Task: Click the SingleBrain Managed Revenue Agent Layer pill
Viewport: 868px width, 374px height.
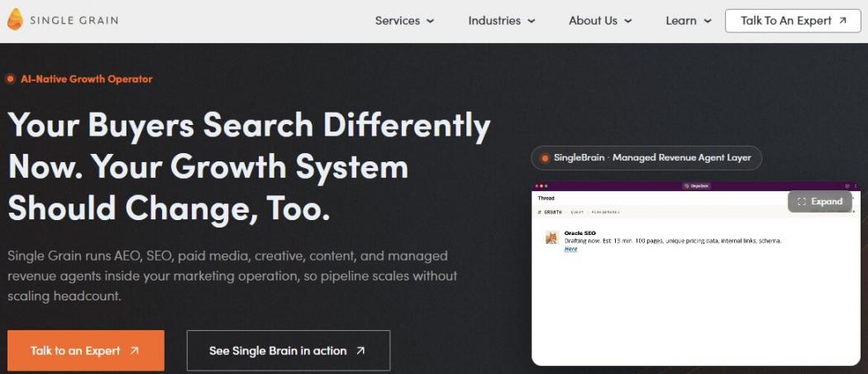Action: tap(646, 158)
